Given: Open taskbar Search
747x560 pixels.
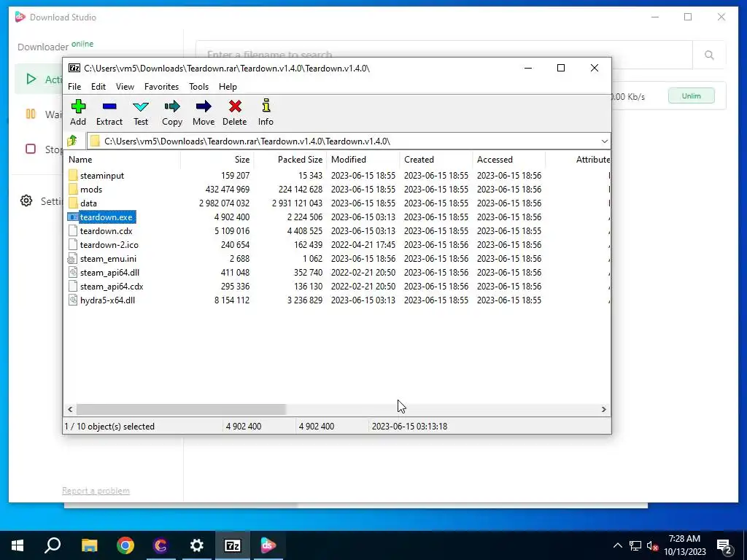Looking at the screenshot, I should coord(53,545).
